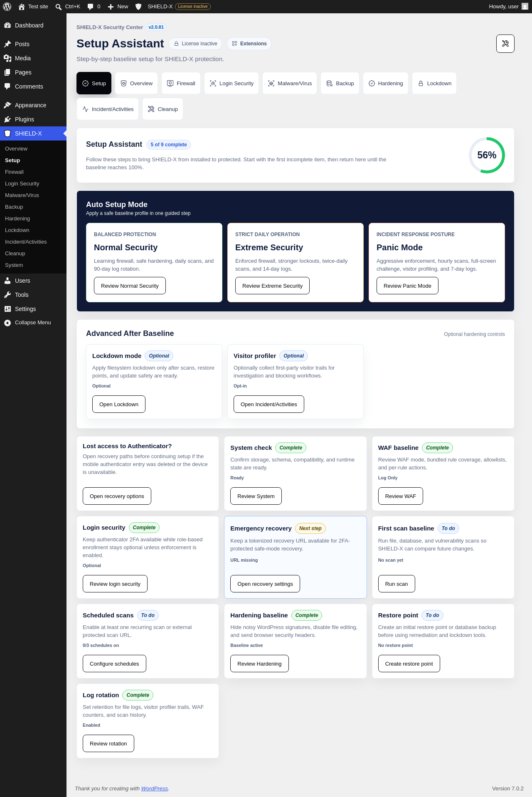Switch to the Overview tab
Viewport: 532px width, 797px height.
coord(136,84)
